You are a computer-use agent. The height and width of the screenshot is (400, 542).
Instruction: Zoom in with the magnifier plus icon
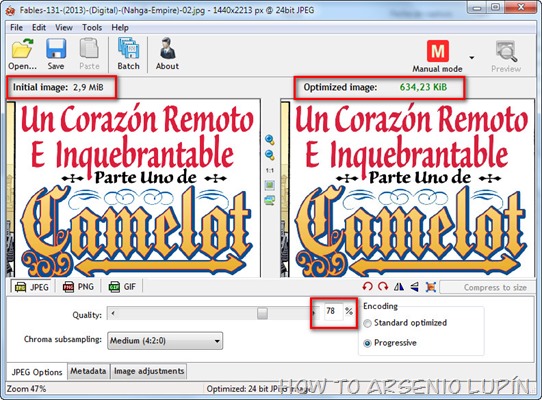(270, 140)
